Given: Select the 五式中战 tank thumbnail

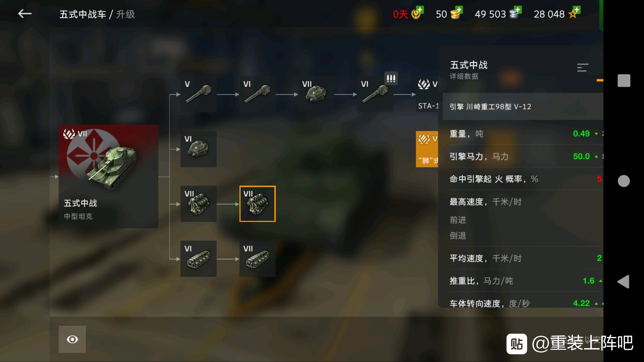Looking at the screenshot, I should click(x=109, y=176).
